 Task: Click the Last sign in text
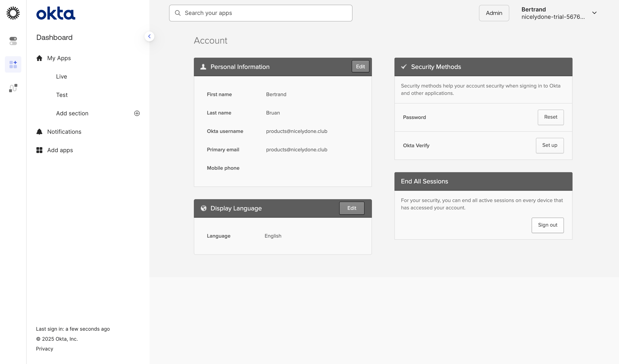[x=73, y=329]
